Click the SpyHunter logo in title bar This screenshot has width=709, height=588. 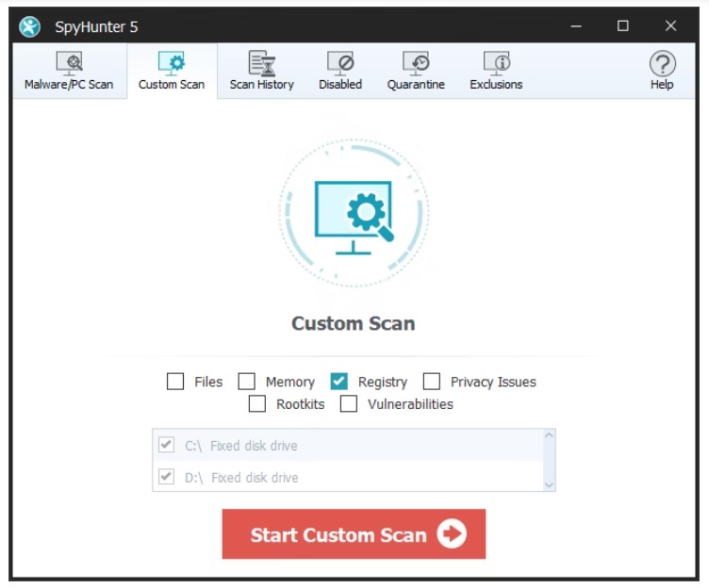[30, 26]
